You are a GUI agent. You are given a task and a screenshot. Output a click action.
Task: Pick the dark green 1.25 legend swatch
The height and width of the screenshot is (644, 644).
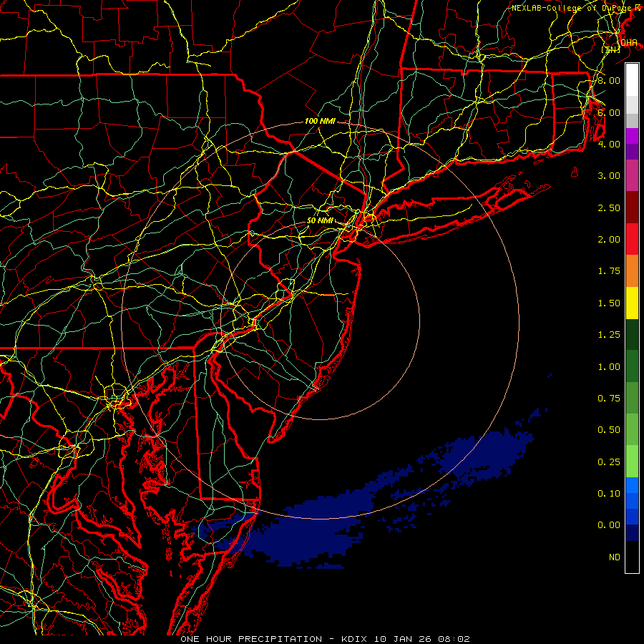632,334
